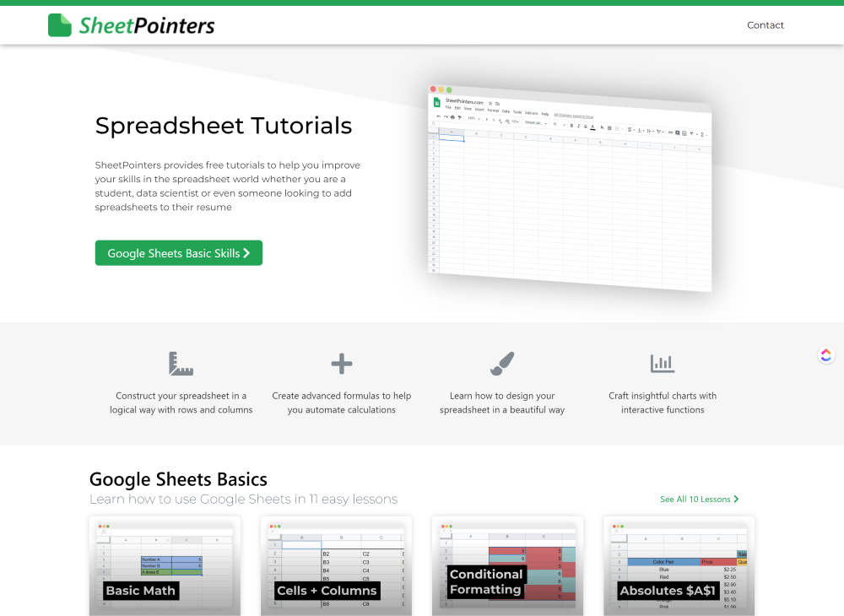The width and height of the screenshot is (844, 616).
Task: Click the Spreadsheet Tutorials heading
Action: [224, 126]
